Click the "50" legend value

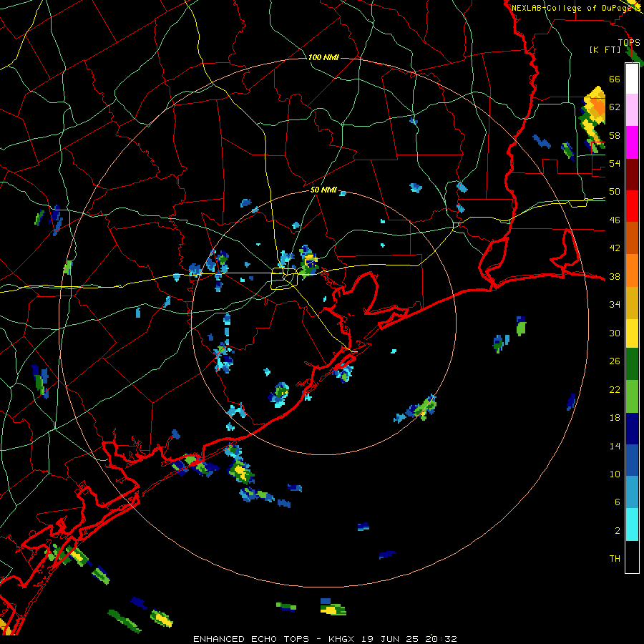[x=615, y=192]
